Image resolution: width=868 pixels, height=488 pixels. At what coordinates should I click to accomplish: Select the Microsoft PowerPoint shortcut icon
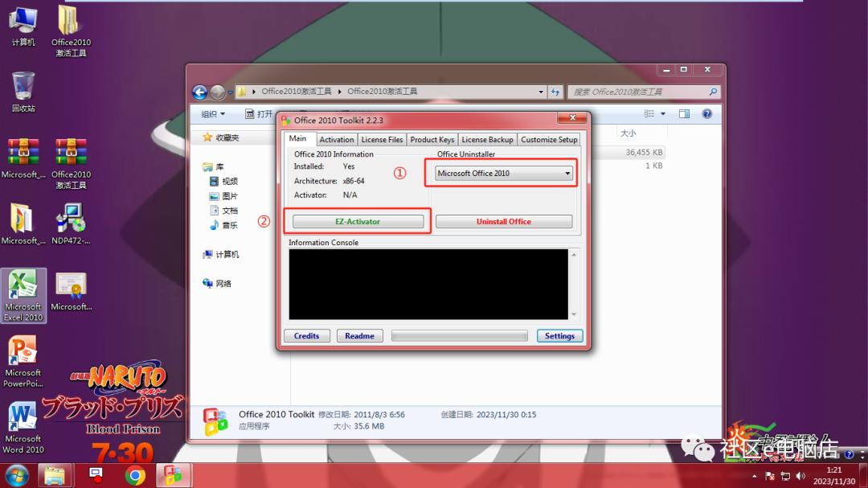pyautogui.click(x=23, y=361)
